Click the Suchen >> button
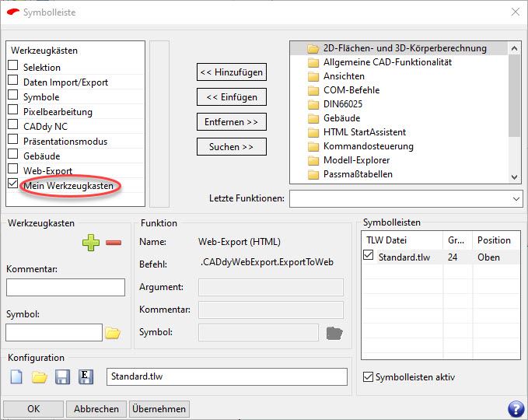This screenshot has height=420, width=528. [x=232, y=147]
